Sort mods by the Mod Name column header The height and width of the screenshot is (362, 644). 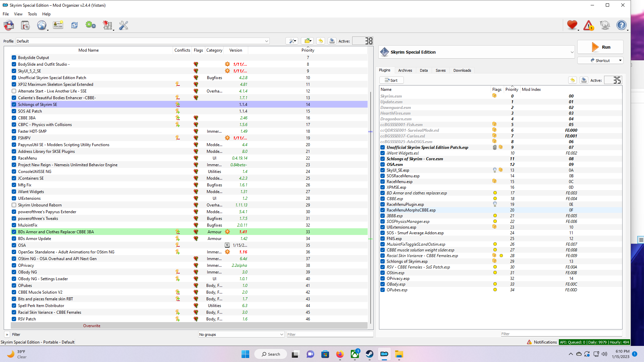[x=89, y=50]
